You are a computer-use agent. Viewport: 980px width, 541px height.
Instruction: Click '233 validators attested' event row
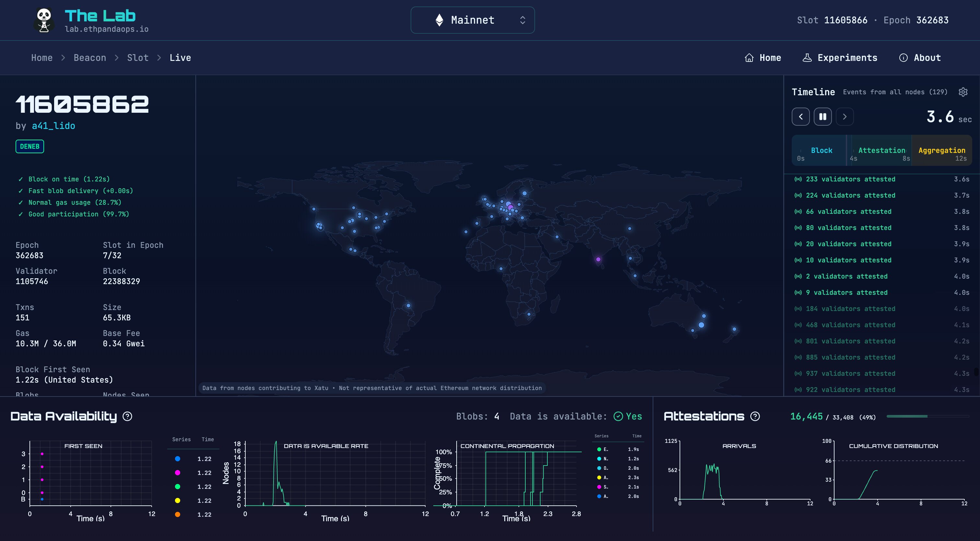(x=881, y=179)
